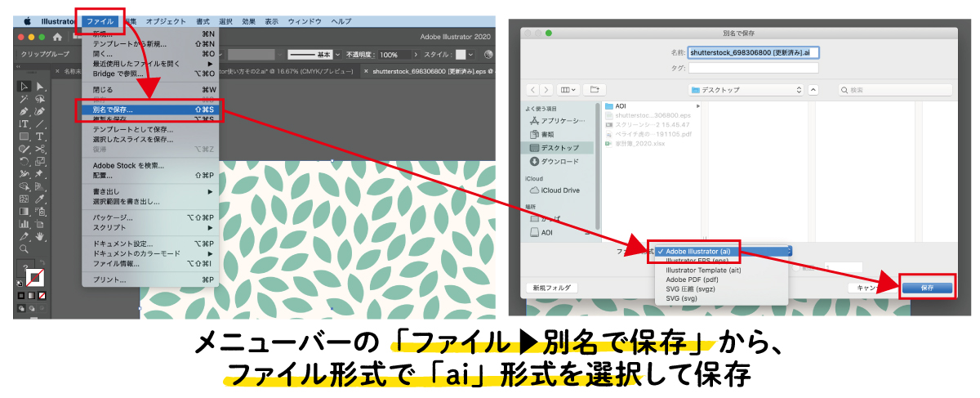Open the デスクトップ location dropdown

[x=745, y=88]
